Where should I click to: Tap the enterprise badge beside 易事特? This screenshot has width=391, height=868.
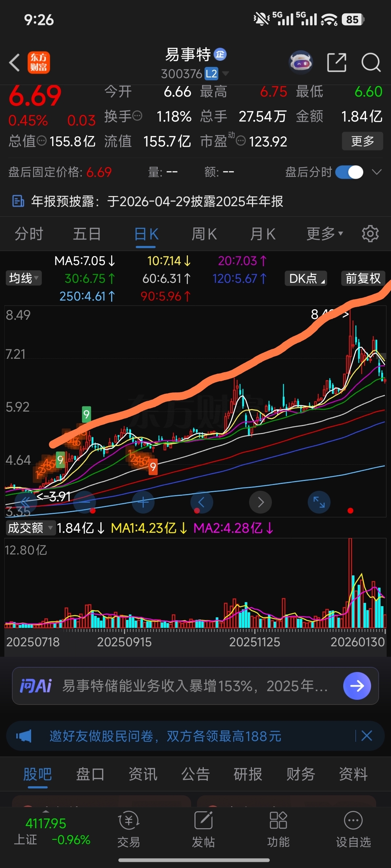220,54
